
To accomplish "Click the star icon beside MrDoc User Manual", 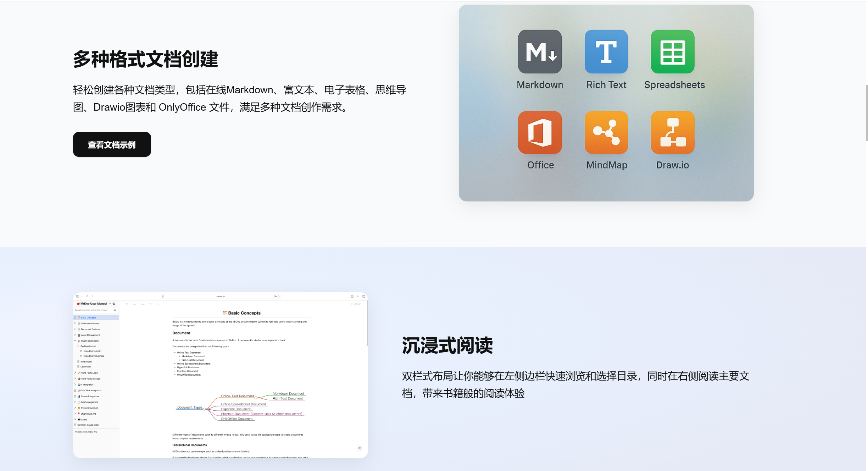I will click(x=114, y=304).
